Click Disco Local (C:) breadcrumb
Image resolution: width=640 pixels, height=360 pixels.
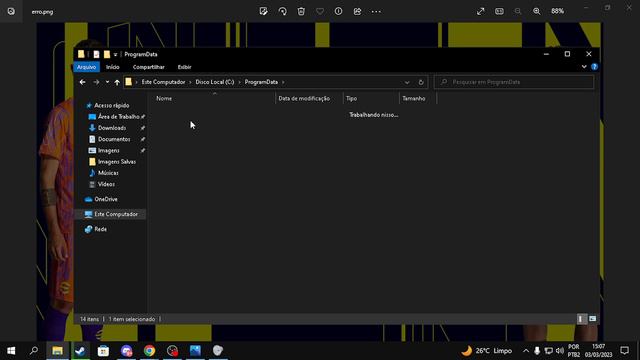point(215,82)
